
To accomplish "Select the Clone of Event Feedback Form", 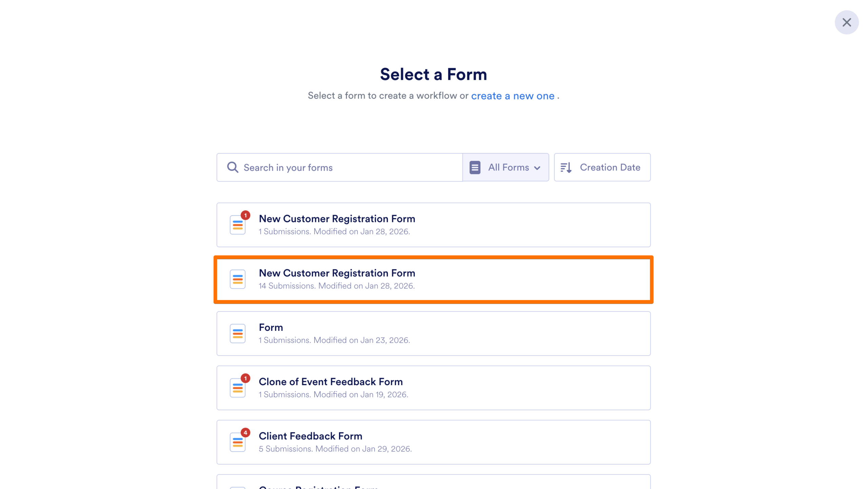I will point(433,388).
